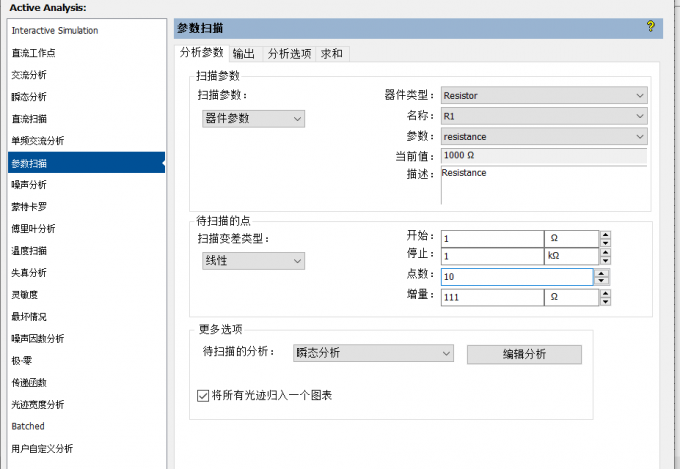680x469 pixels.
Task: Click the 点数 input field
Action: (517, 277)
